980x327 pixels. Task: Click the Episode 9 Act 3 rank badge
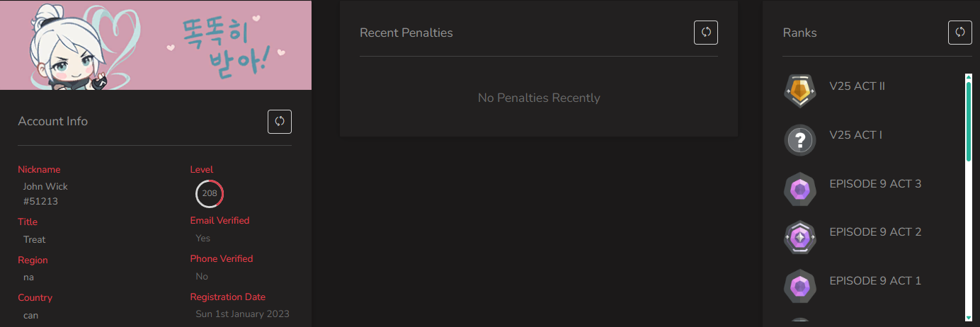pos(800,189)
